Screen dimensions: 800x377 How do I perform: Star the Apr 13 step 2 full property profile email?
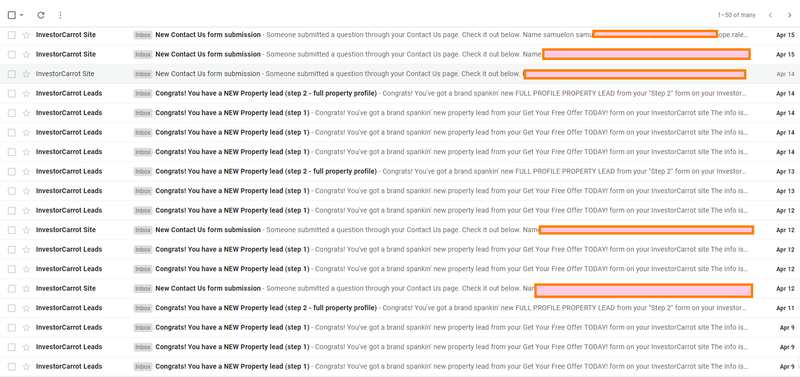[26, 171]
